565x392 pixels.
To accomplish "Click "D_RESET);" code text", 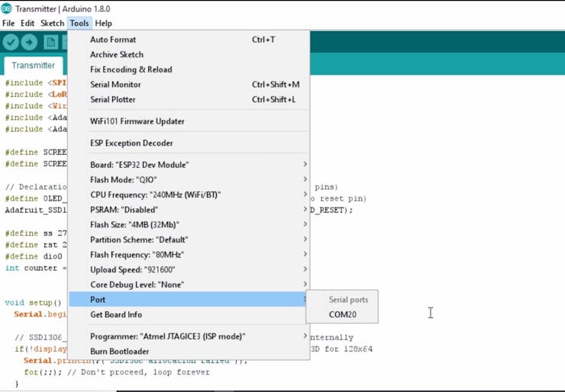I will 332,210.
